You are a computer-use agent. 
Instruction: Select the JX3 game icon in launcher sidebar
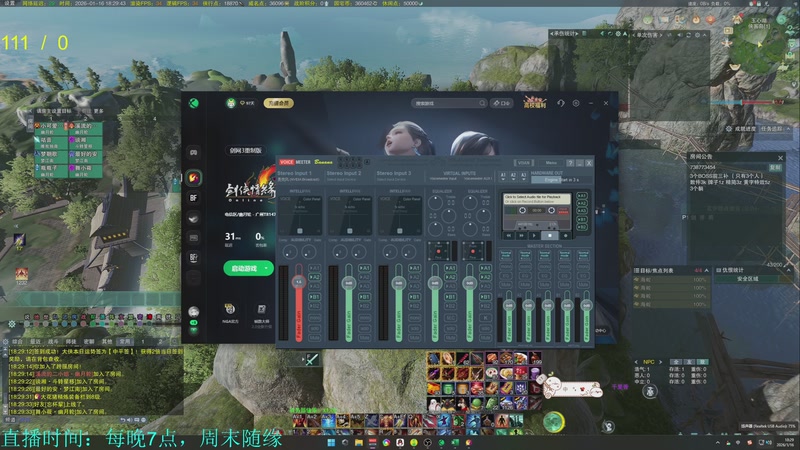tap(194, 178)
